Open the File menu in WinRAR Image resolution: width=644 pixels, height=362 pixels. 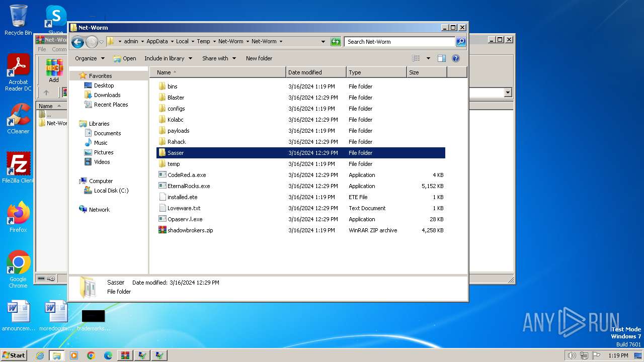42,49
